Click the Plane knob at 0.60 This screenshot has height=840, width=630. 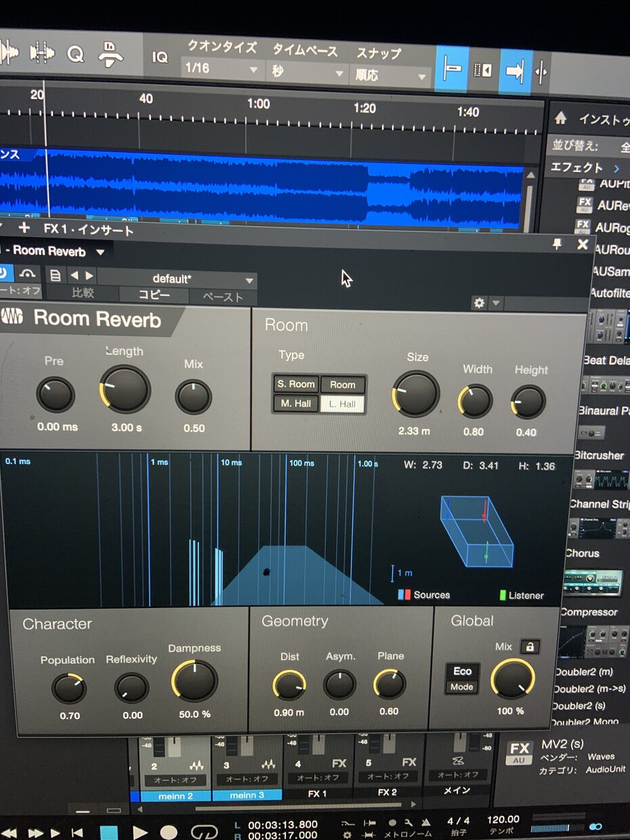(390, 685)
